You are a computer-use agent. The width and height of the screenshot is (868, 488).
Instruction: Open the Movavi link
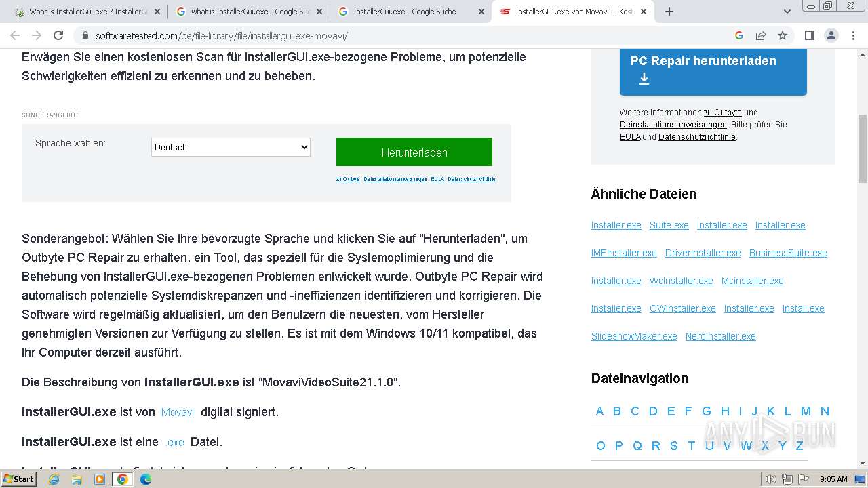pos(177,412)
